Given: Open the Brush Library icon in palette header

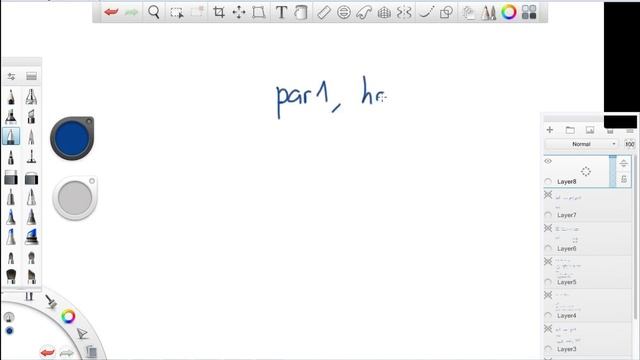Looking at the screenshot, I should pos(31,76).
